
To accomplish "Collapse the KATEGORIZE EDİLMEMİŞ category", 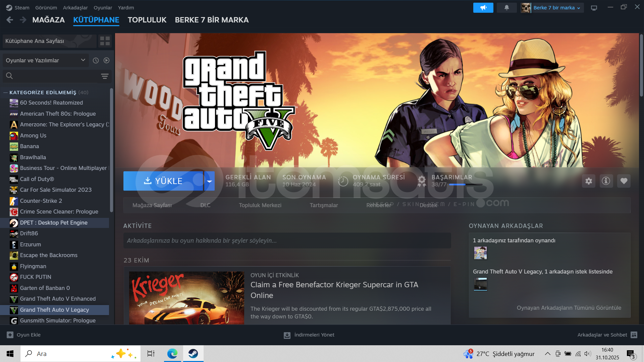I will pyautogui.click(x=6, y=92).
